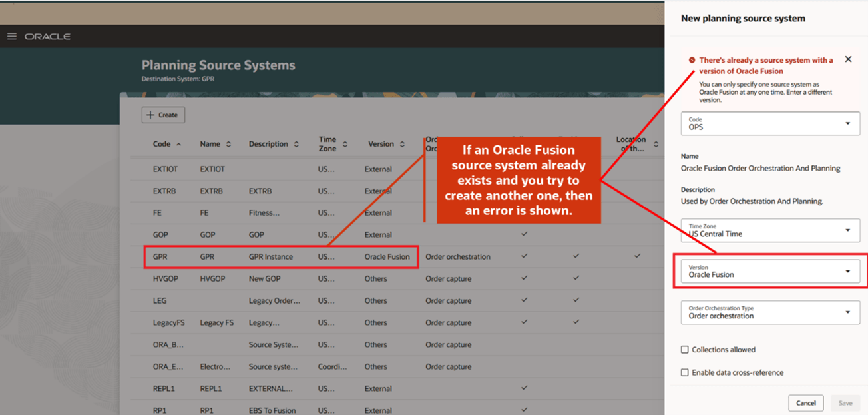Check the Collections allowed checkbox
Screen dimensions: 868x415
pos(684,349)
